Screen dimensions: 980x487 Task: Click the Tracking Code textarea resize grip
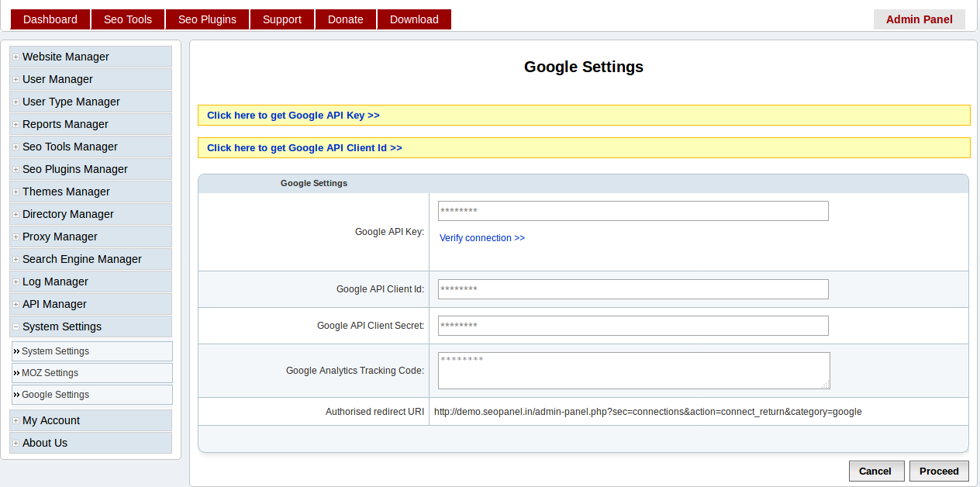825,384
